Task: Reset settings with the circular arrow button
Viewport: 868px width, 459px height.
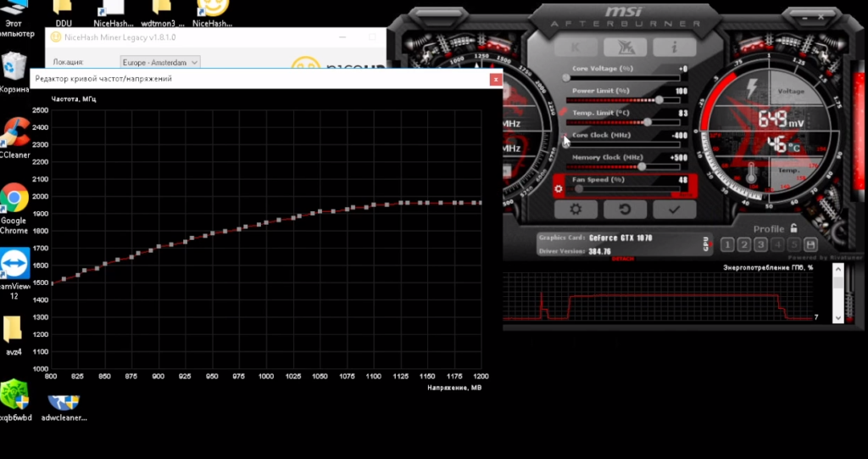Action: point(626,210)
